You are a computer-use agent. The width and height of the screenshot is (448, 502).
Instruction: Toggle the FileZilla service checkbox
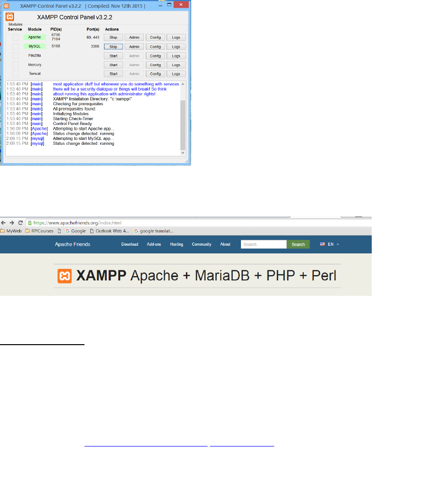[15, 56]
